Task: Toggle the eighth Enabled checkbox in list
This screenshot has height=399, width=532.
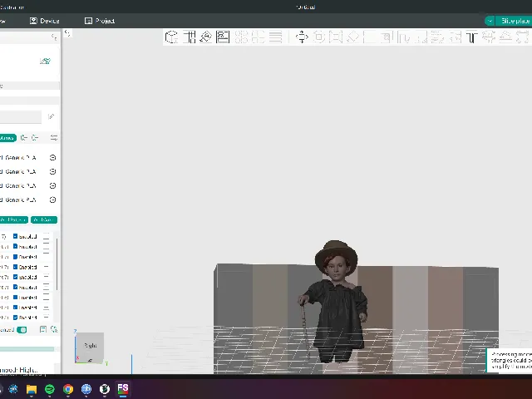Action: coord(15,308)
